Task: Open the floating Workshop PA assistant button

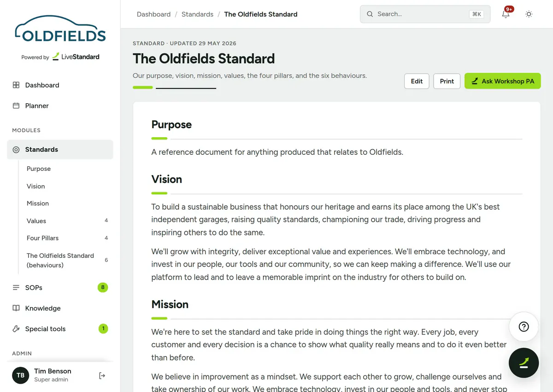Action: click(524, 363)
